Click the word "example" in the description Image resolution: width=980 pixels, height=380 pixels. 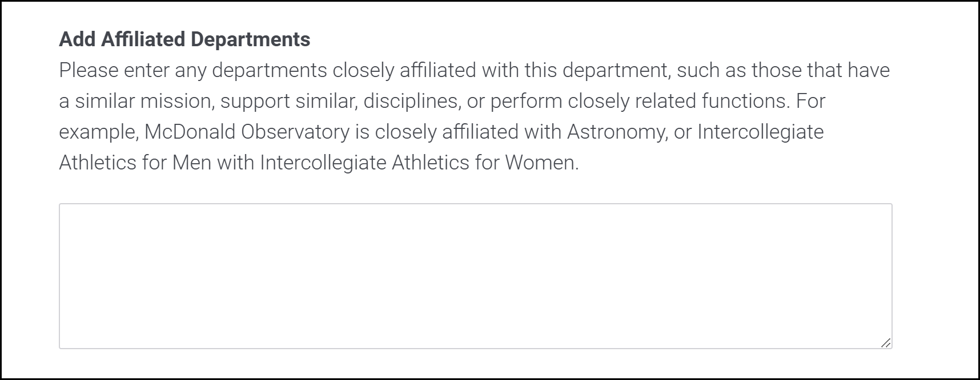point(97,132)
